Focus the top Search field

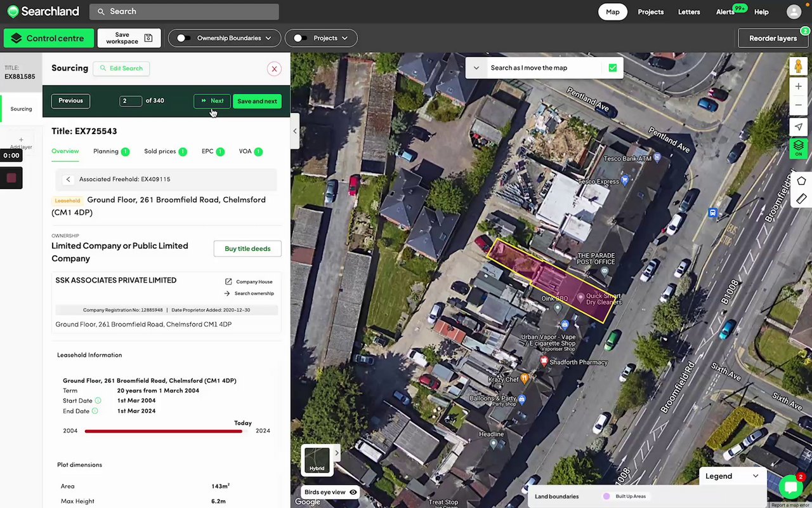[184, 11]
